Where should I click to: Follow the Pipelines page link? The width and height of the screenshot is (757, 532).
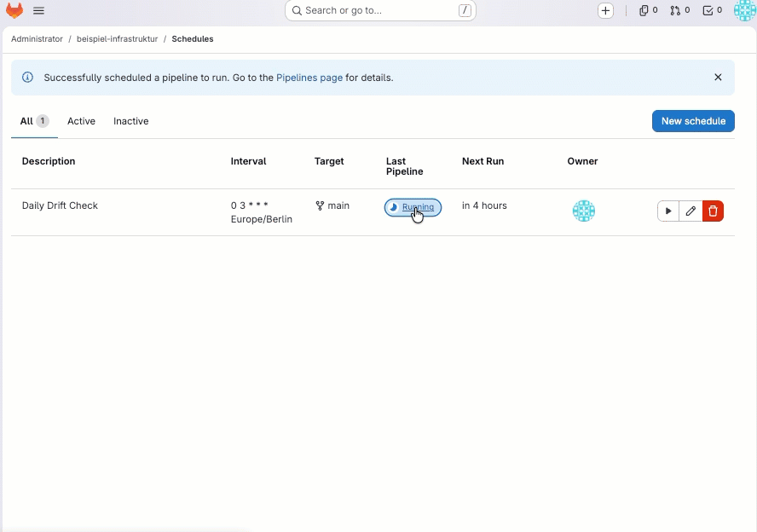[x=309, y=78]
